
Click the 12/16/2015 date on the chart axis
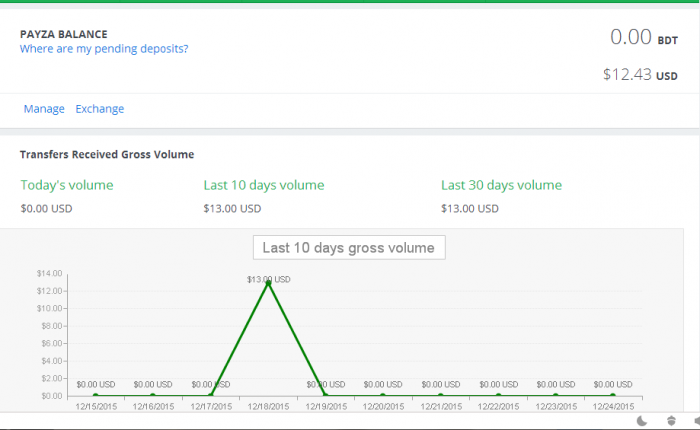coord(153,406)
